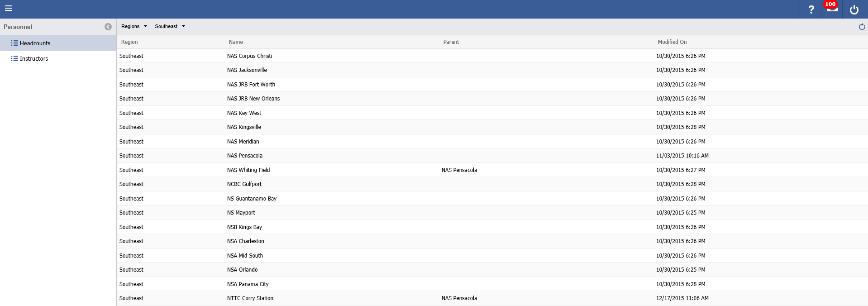This screenshot has width=868, height=306.
Task: Collapse the Personnel side panel
Action: [108, 27]
